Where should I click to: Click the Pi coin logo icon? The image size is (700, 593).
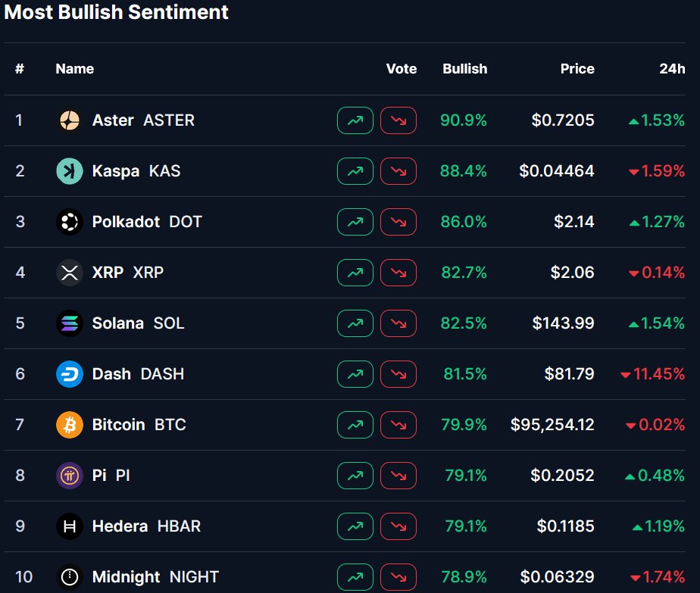pos(70,476)
